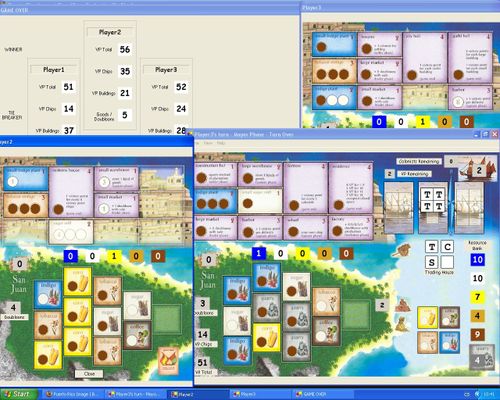Pick the tobacco tile from the available plantations
Image resolution: width=500 pixels, height=400 pixels.
click(428, 342)
